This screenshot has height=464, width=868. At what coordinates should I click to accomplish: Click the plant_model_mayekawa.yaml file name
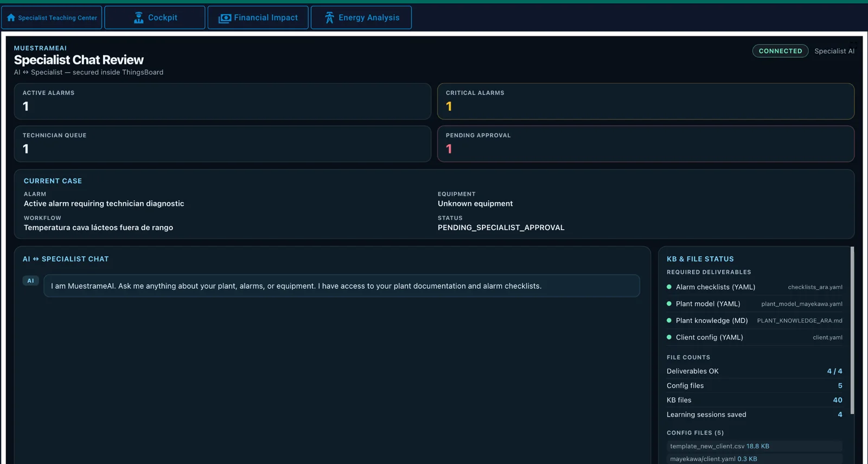coord(802,304)
